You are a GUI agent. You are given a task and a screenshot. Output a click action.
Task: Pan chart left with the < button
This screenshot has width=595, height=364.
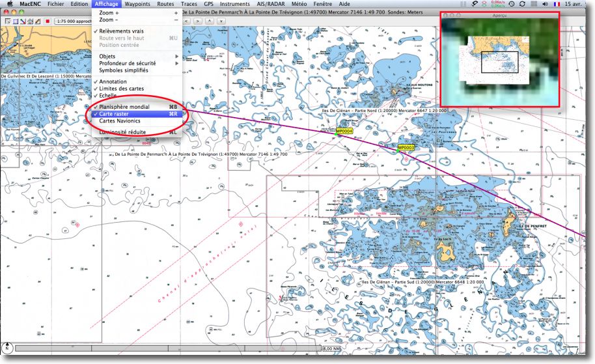pyautogui.click(x=186, y=21)
